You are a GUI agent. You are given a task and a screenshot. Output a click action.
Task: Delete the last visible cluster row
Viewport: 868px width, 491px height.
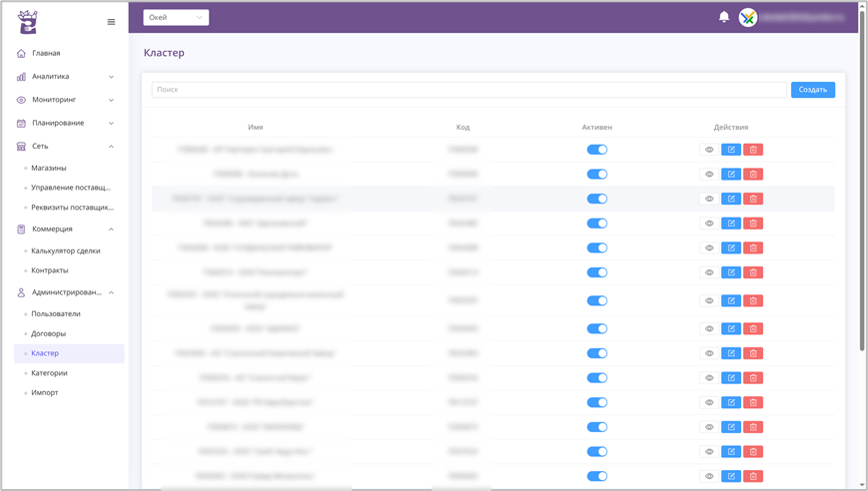click(x=753, y=476)
